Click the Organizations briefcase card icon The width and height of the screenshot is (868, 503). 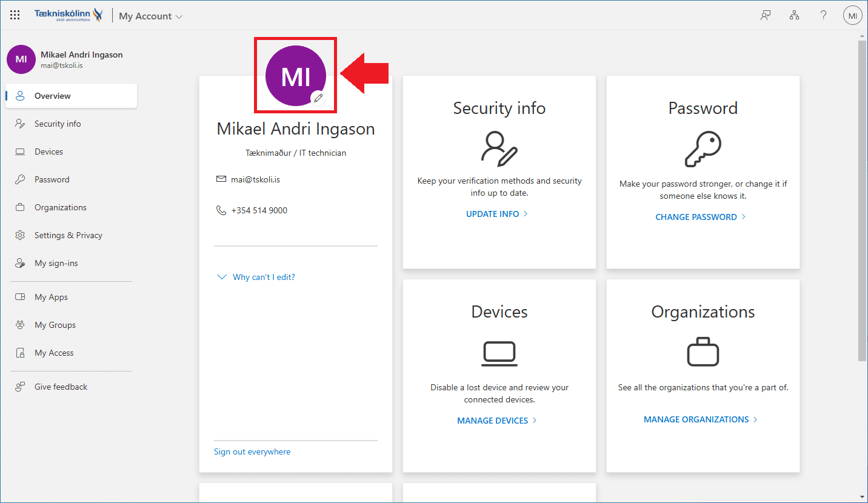point(703,351)
